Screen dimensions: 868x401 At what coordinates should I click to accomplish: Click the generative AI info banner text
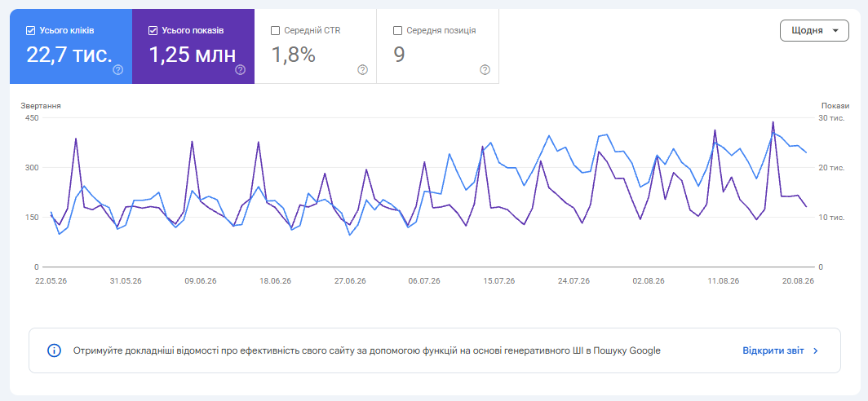(366, 350)
